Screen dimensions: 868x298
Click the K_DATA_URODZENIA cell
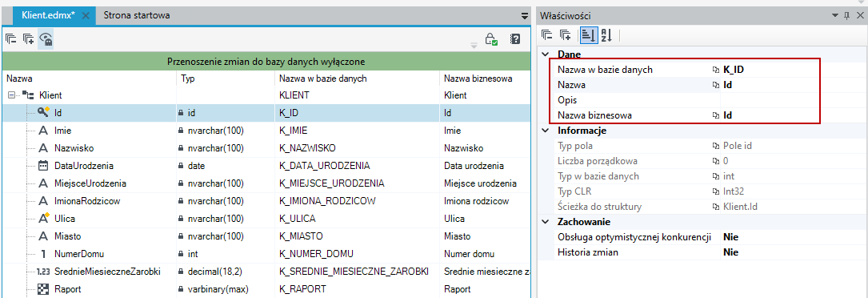pyautogui.click(x=357, y=166)
